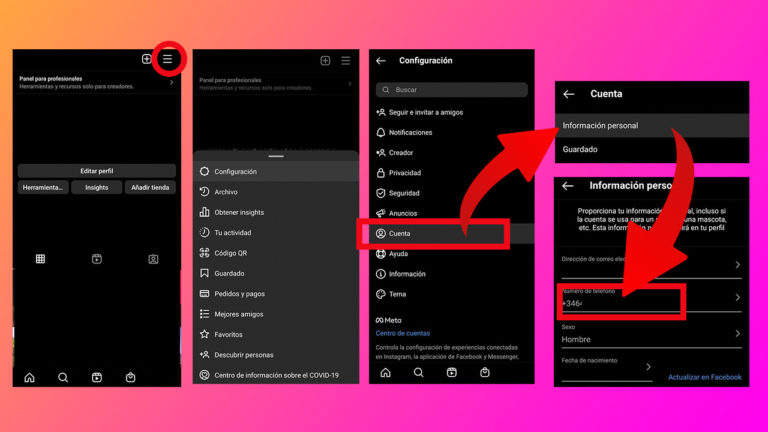Tap the Añadir tienda button
The width and height of the screenshot is (768, 432).
(x=153, y=187)
